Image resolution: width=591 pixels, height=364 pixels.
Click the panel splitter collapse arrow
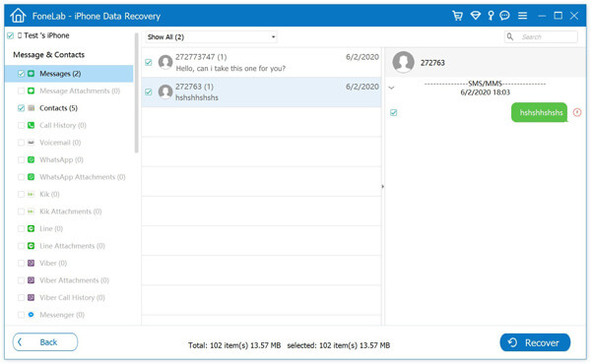(382, 186)
